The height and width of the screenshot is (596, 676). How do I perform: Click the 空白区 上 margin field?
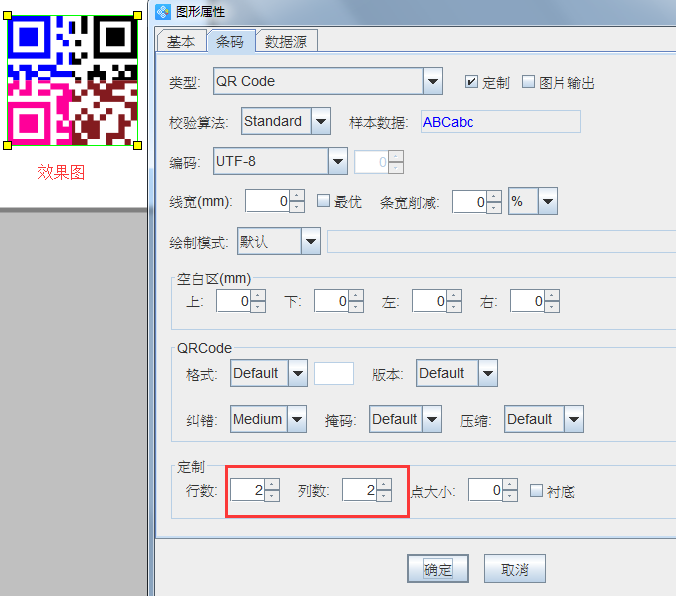(234, 301)
